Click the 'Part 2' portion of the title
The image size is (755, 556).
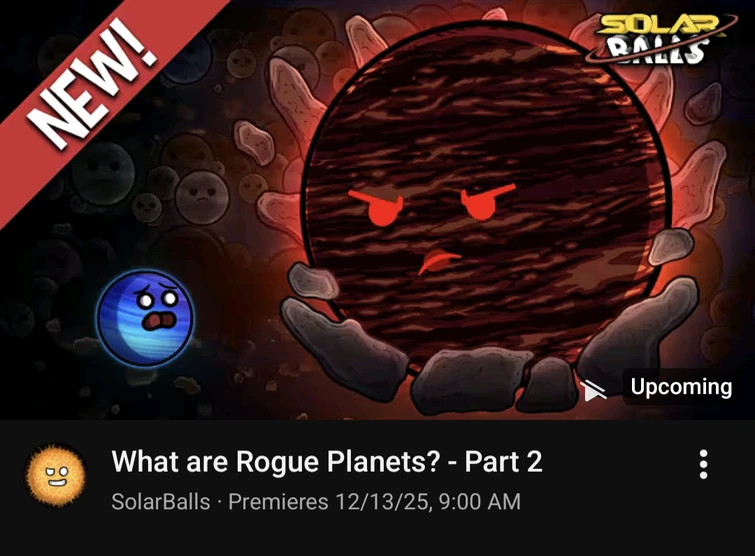[x=503, y=461]
